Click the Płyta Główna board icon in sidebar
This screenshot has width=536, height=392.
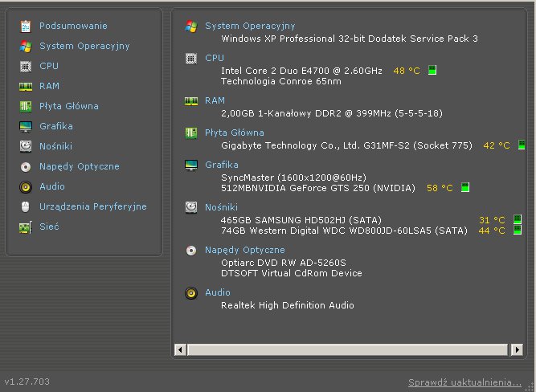coord(26,106)
